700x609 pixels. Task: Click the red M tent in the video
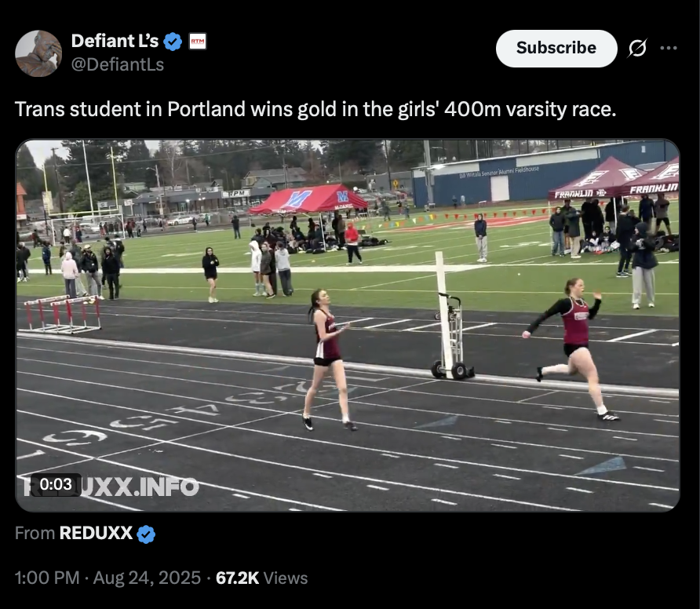308,199
